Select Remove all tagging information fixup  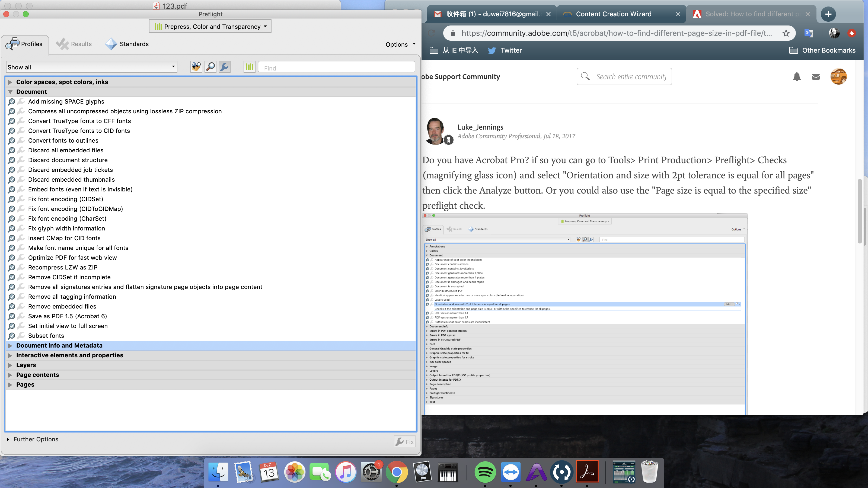point(72,297)
